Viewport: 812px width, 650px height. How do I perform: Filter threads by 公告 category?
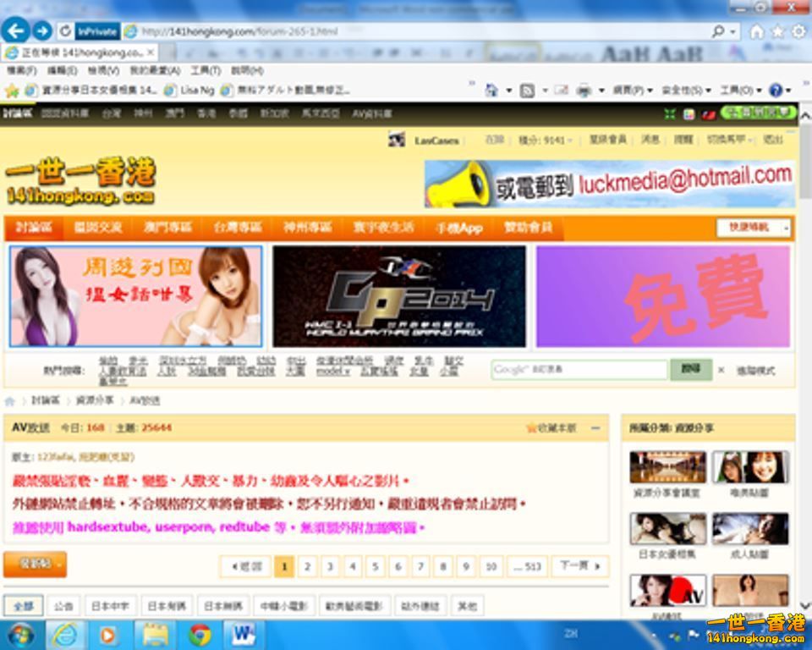point(63,605)
